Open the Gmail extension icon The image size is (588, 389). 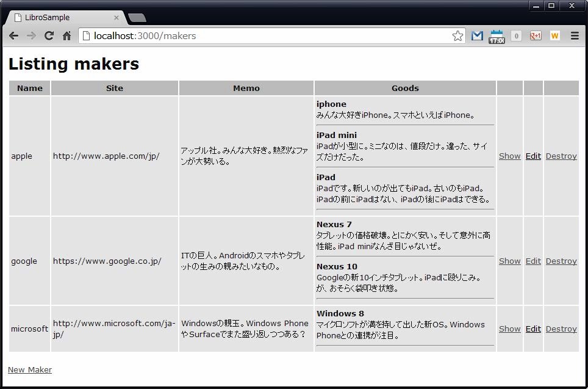[477, 36]
